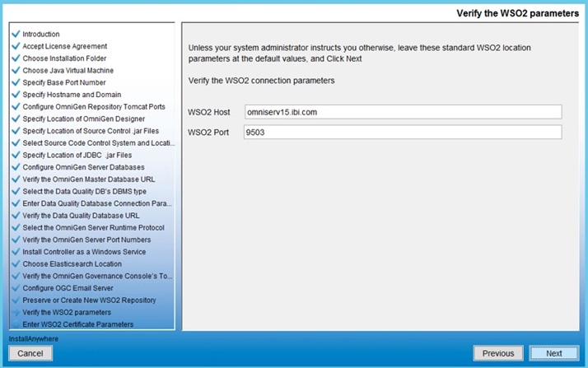
Task: Click the arrow beside Verify the WSO2 parameters step
Action: pyautogui.click(x=16, y=312)
